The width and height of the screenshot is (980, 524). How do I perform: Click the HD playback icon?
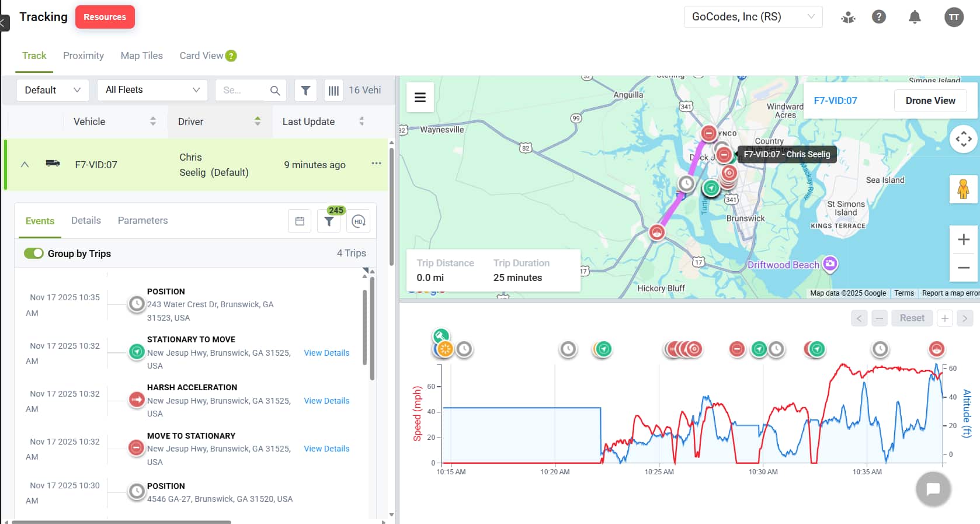tap(359, 221)
